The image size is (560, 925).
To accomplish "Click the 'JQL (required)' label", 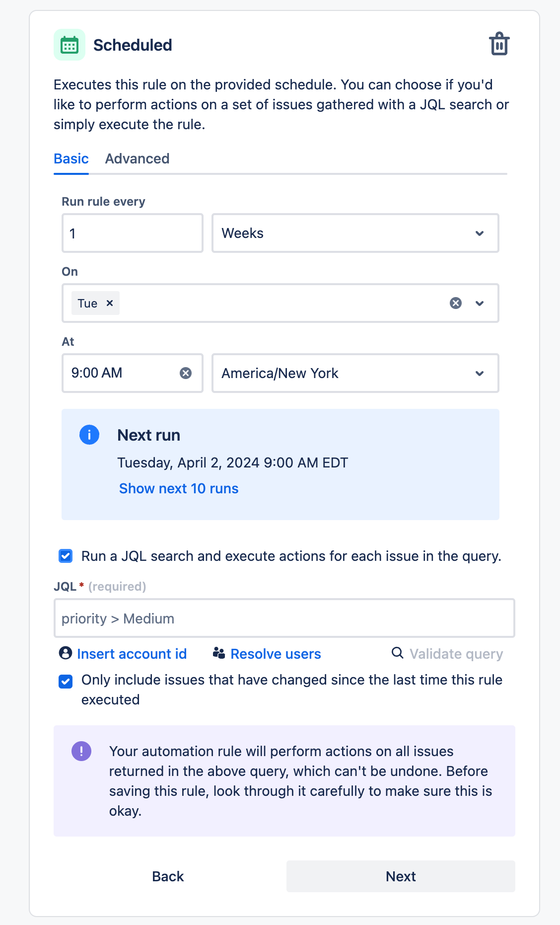I will (x=100, y=587).
